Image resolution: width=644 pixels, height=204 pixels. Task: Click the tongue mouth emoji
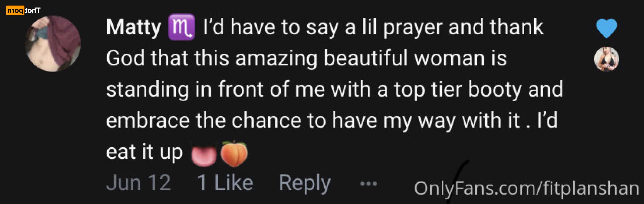[x=204, y=155]
